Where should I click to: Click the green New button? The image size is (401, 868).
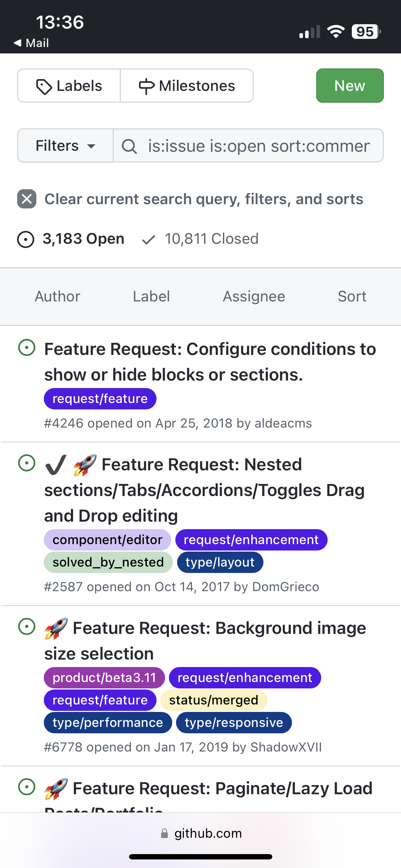[349, 86]
